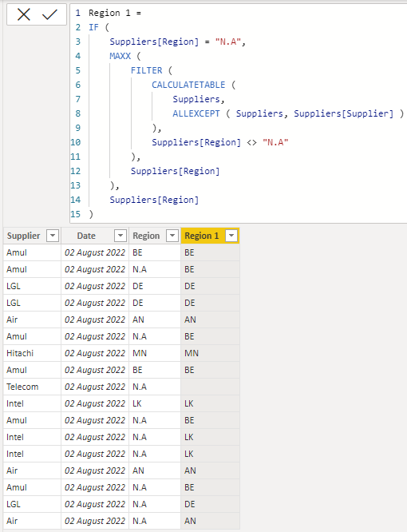This screenshot has height=532, width=407.
Task: Click the MAXX function in formula line 4
Action: (x=120, y=56)
